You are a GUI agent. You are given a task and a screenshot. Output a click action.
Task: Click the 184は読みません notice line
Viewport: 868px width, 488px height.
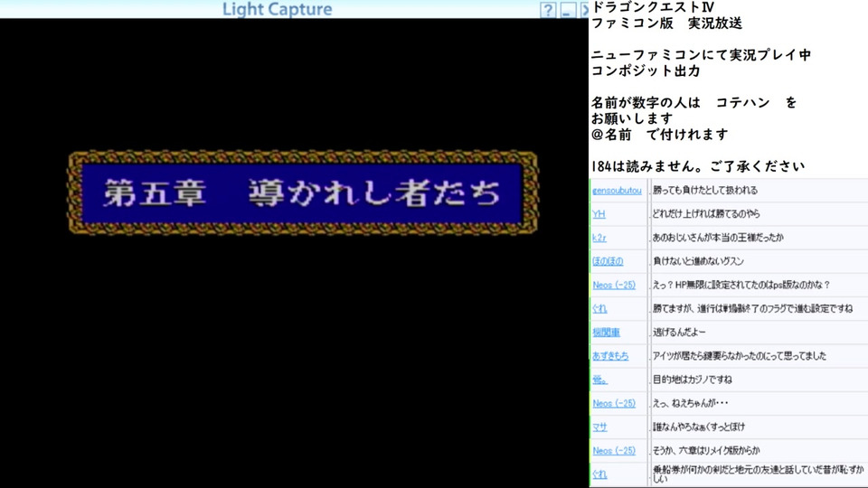pos(698,166)
